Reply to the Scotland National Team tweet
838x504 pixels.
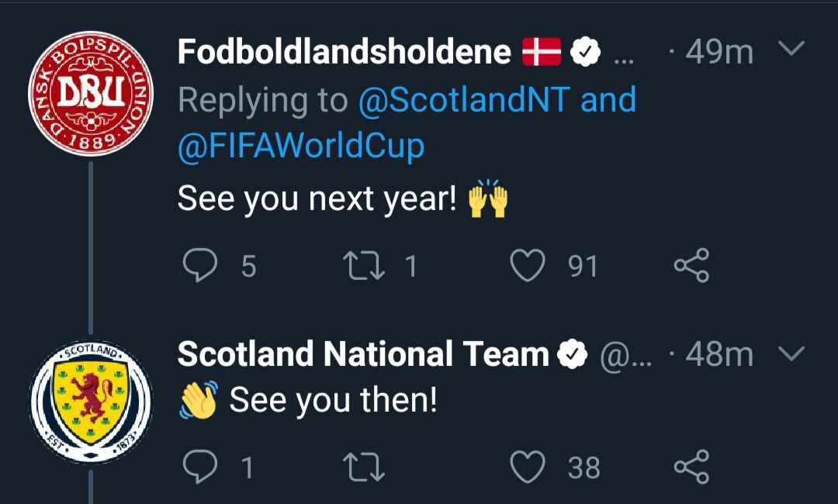[200, 467]
